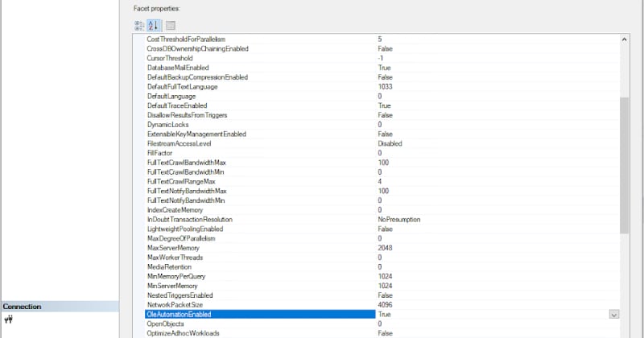Select the DatabaseMailEnabled property
The width and height of the screenshot is (644, 338).
[x=178, y=68]
